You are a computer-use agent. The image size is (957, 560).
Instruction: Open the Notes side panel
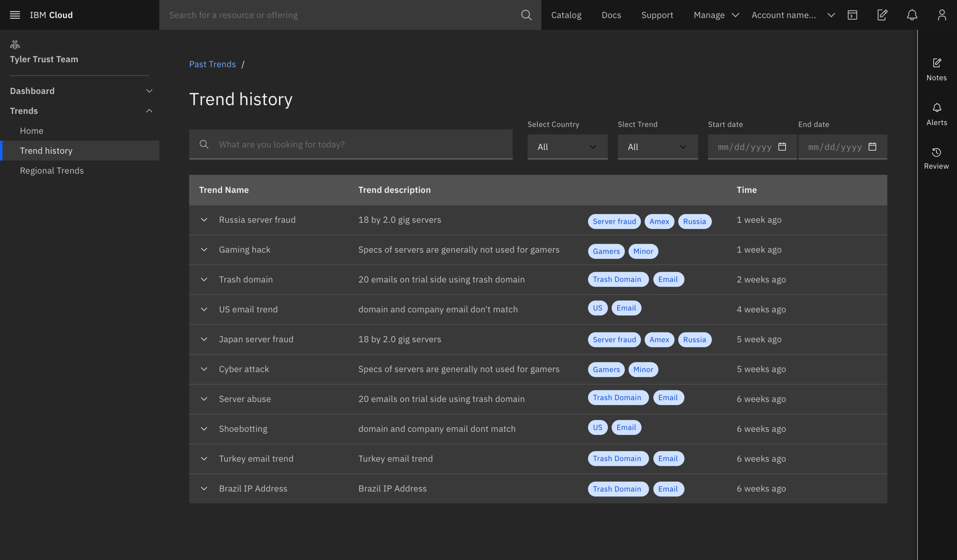(x=936, y=69)
